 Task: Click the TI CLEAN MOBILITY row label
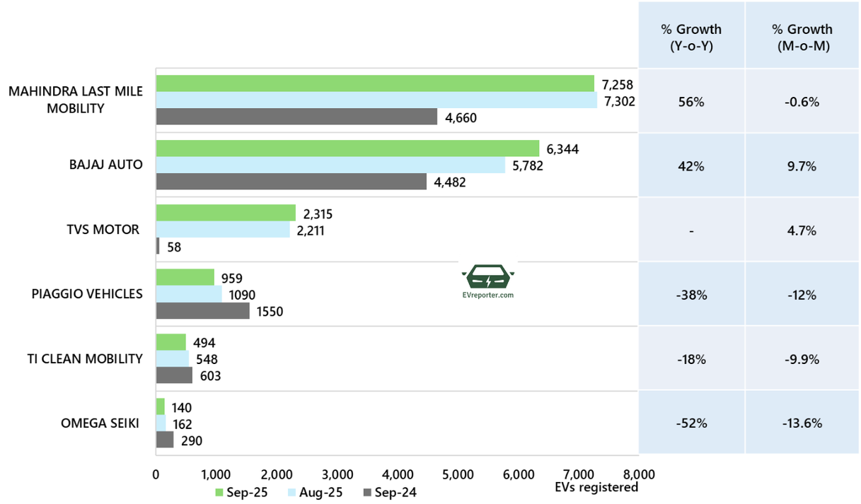pos(84,358)
